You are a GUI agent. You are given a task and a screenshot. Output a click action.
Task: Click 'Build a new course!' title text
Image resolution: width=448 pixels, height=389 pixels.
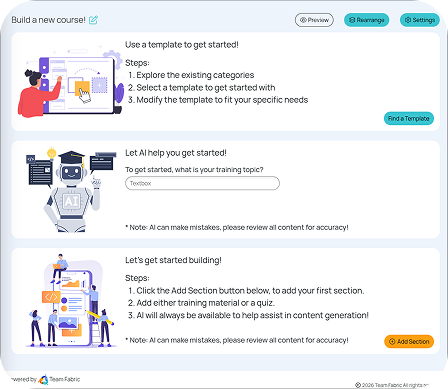[48, 20]
